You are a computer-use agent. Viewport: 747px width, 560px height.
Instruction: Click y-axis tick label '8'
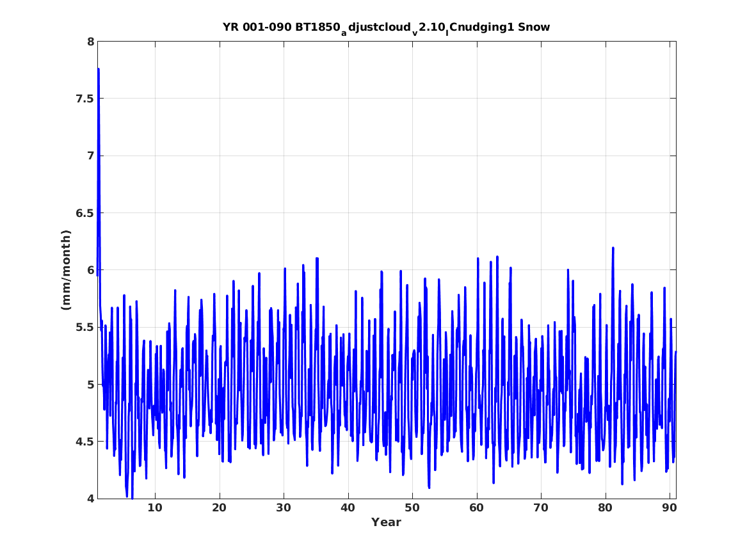[90, 42]
